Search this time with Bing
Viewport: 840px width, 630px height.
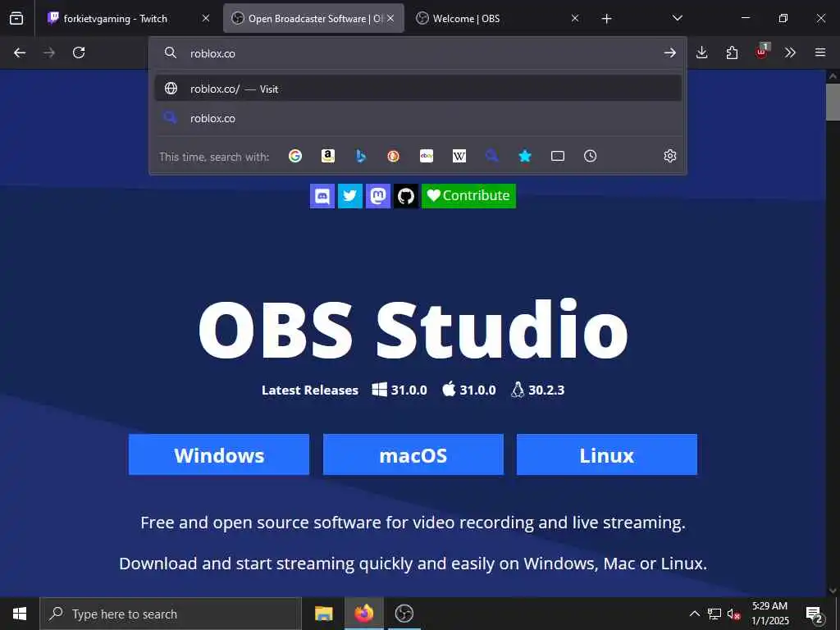pos(361,156)
